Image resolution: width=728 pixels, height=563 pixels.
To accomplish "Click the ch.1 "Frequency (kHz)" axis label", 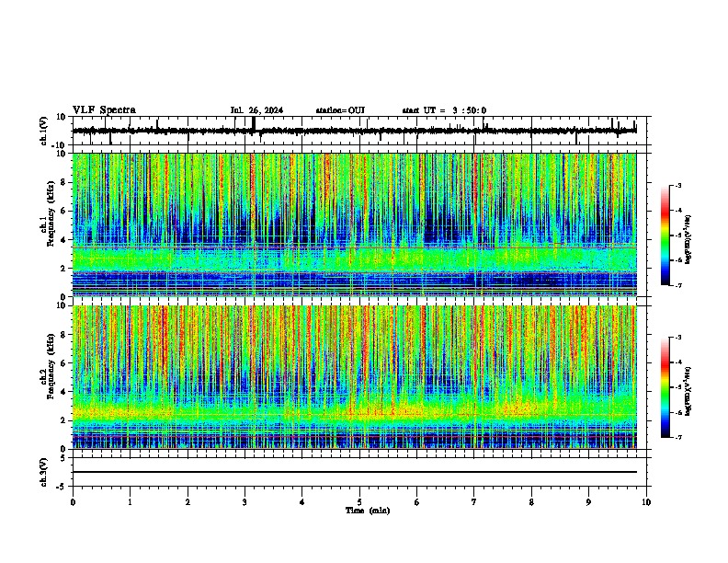I will [x=51, y=213].
